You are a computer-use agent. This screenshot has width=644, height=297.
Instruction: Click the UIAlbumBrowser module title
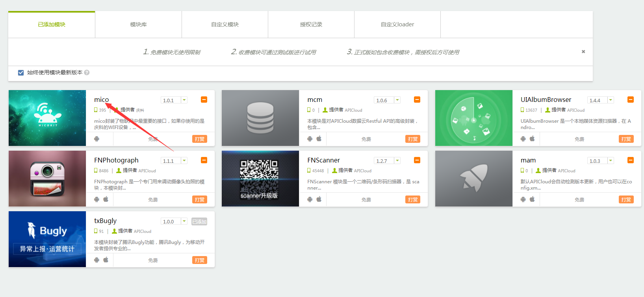(546, 100)
